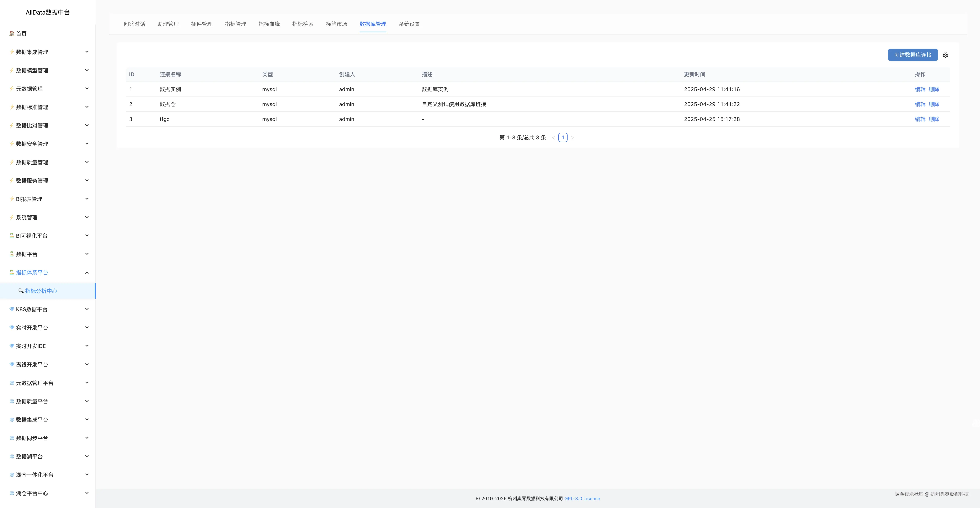Expand the 实时开发IDE menu chevron
This screenshot has width=980, height=508.
point(87,346)
